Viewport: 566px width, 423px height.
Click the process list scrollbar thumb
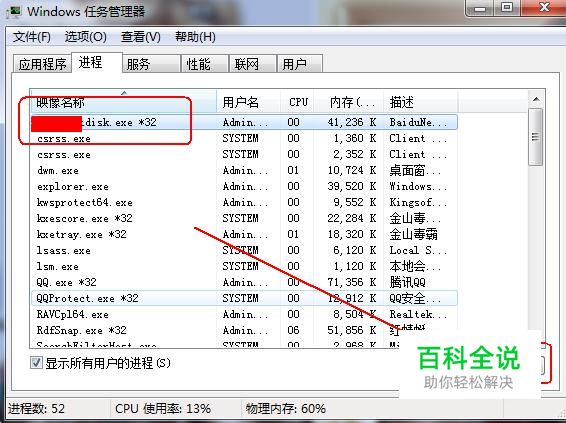(x=536, y=137)
